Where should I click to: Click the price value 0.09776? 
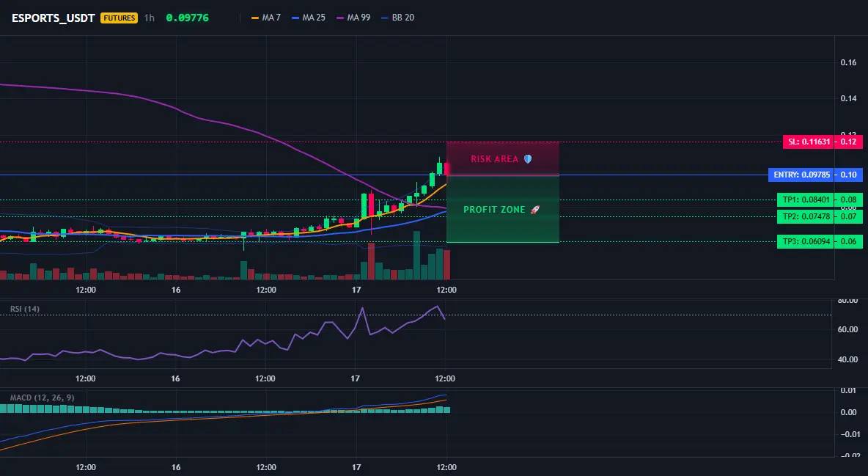tap(187, 18)
